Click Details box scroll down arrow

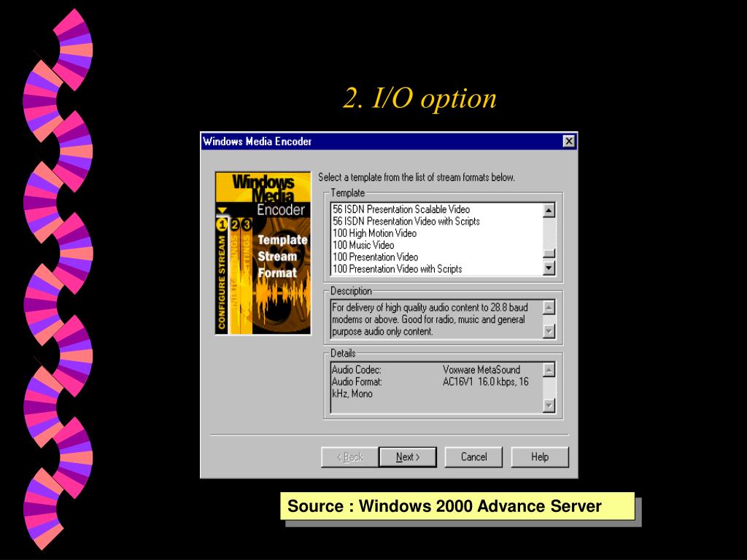click(549, 405)
